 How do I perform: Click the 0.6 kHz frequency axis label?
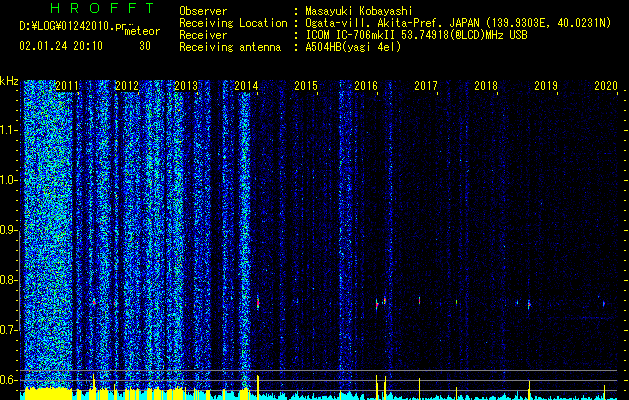click(x=9, y=380)
